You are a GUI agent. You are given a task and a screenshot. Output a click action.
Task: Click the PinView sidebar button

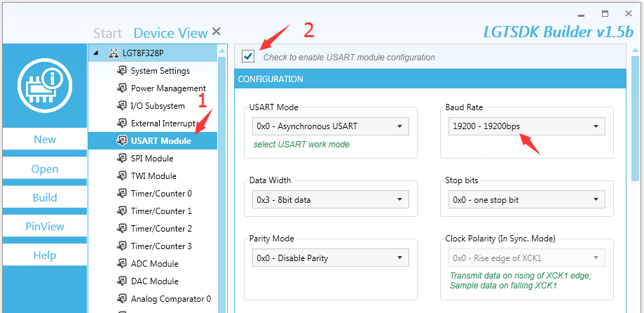[x=45, y=226]
